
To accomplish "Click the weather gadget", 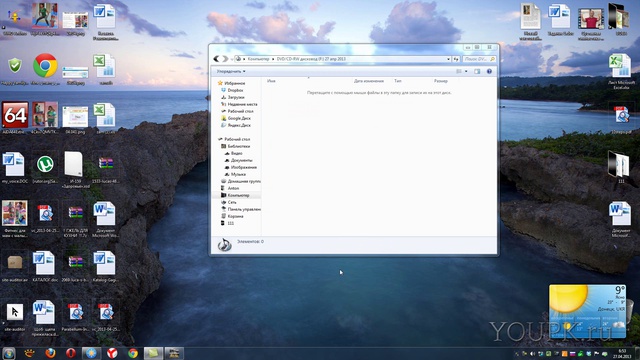I will click(587, 311).
